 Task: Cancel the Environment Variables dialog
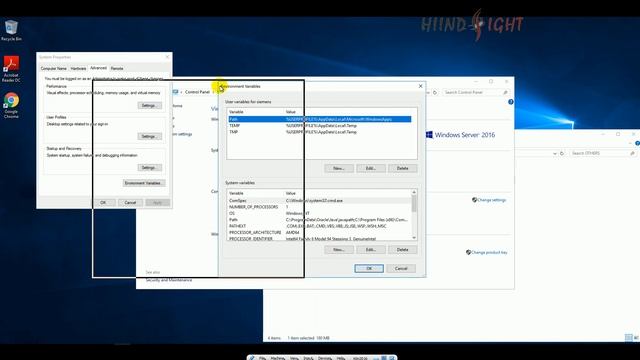click(x=401, y=268)
